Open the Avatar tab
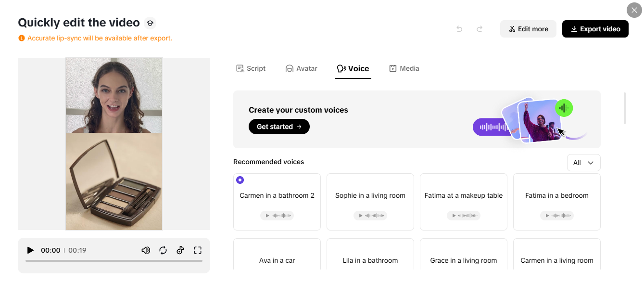The height and width of the screenshot is (282, 644). click(x=301, y=68)
